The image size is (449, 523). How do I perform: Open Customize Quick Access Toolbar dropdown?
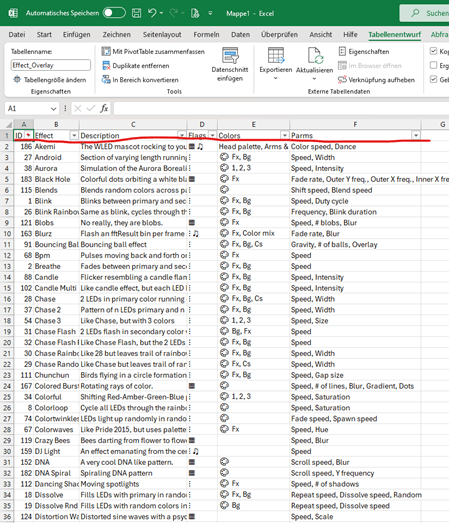(x=210, y=13)
